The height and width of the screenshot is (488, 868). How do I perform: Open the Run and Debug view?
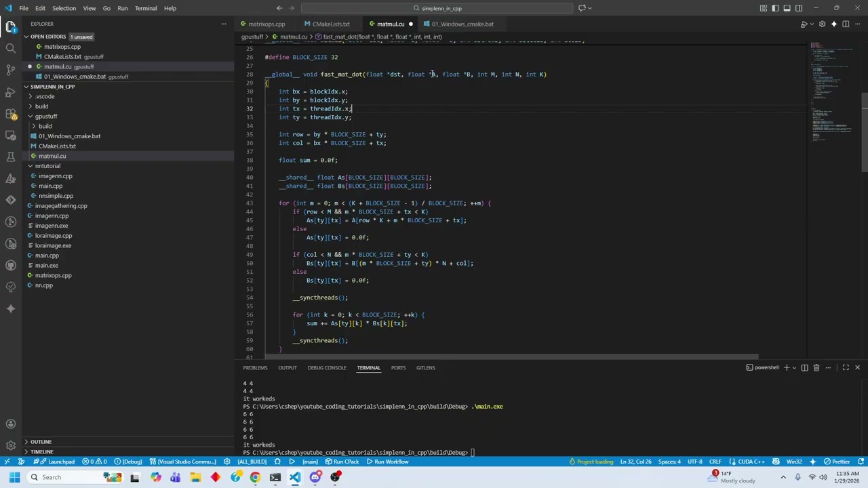pyautogui.click(x=10, y=91)
